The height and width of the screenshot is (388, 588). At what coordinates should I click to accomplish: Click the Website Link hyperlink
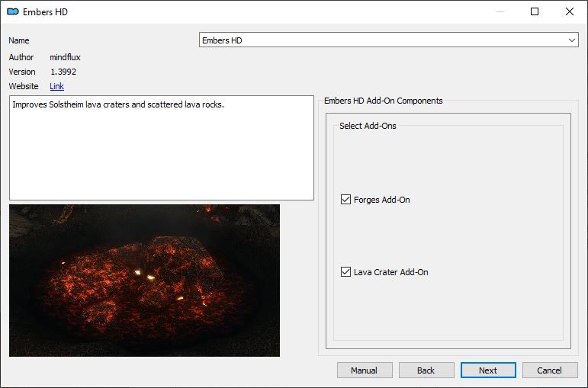click(56, 86)
